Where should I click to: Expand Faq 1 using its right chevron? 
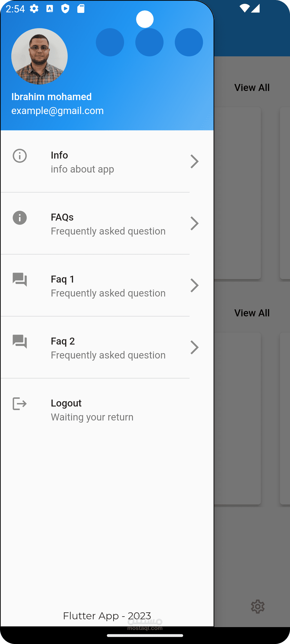point(194,285)
